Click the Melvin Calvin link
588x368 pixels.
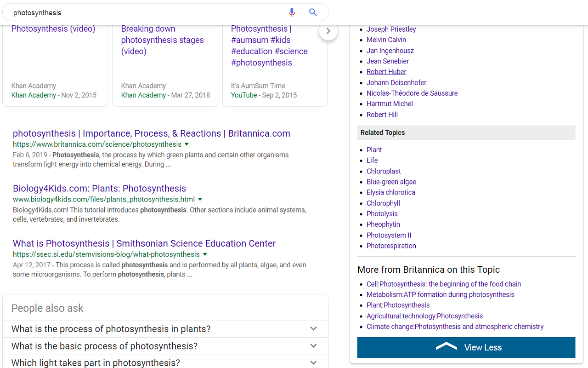click(386, 40)
